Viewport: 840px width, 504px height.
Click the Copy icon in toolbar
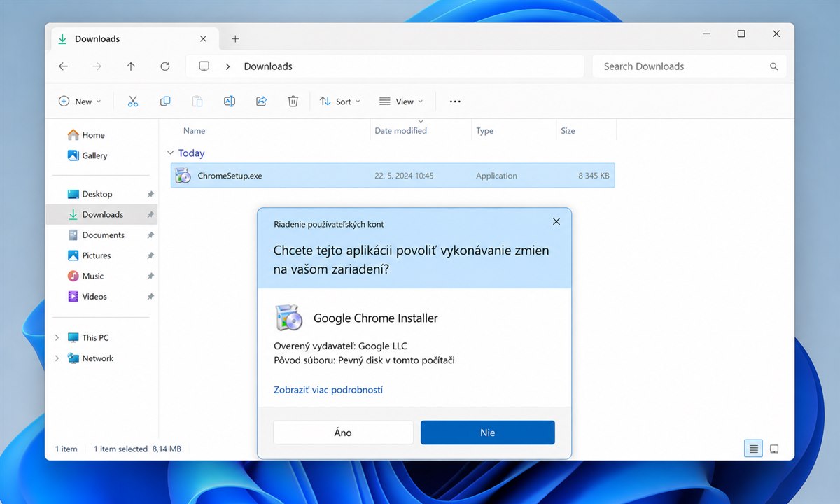point(165,101)
